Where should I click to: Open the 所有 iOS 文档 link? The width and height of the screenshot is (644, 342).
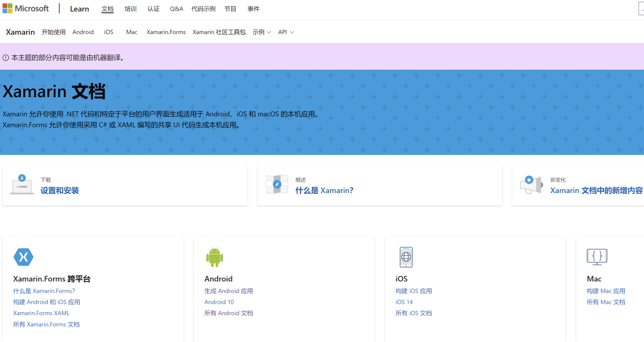(x=414, y=313)
